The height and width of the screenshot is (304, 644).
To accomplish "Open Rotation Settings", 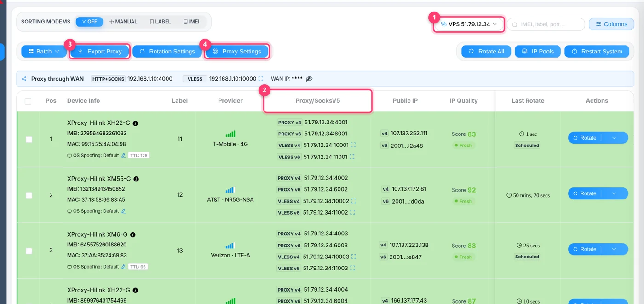I will 167,52.
